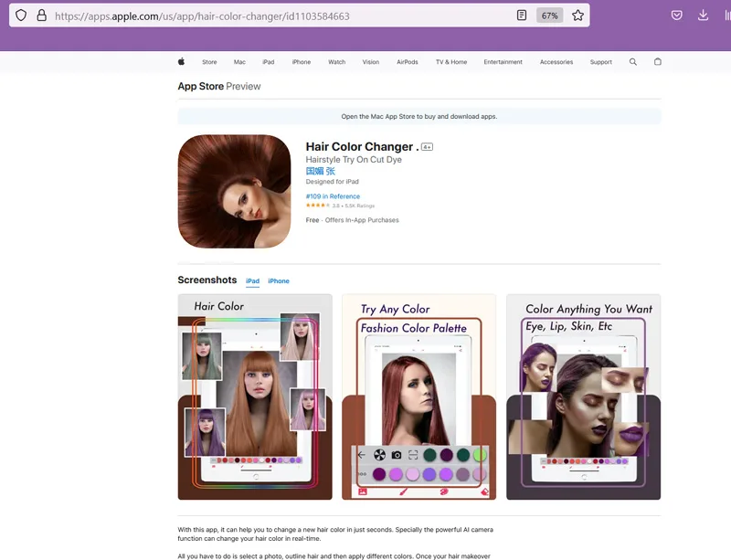Screen dimensions: 731x560
Task: Open the iPad nav menu item
Action: [x=269, y=62]
